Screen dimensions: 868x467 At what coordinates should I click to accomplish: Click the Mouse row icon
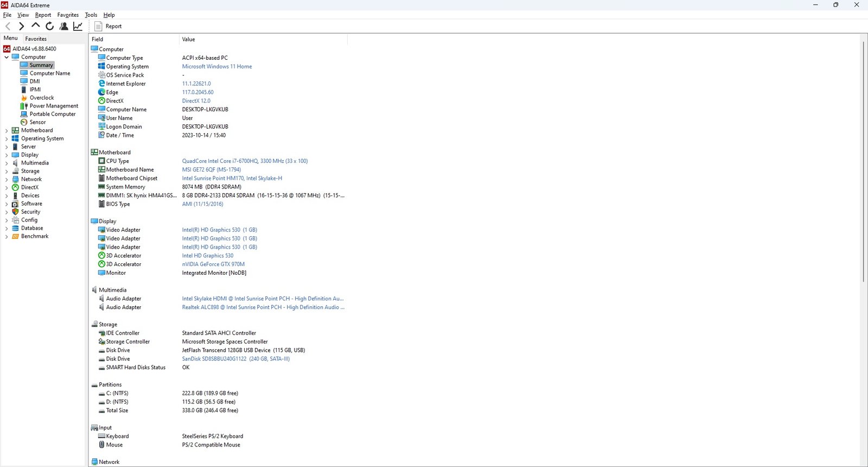click(x=101, y=445)
